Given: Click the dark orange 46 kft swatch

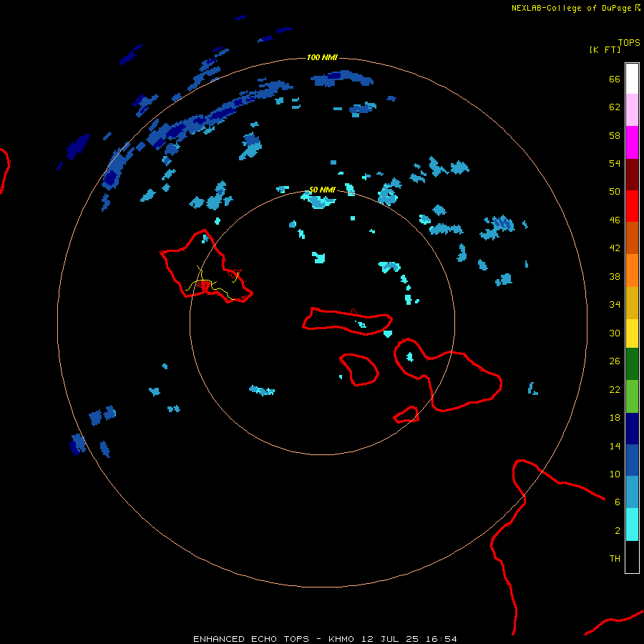Looking at the screenshot, I should [632, 238].
